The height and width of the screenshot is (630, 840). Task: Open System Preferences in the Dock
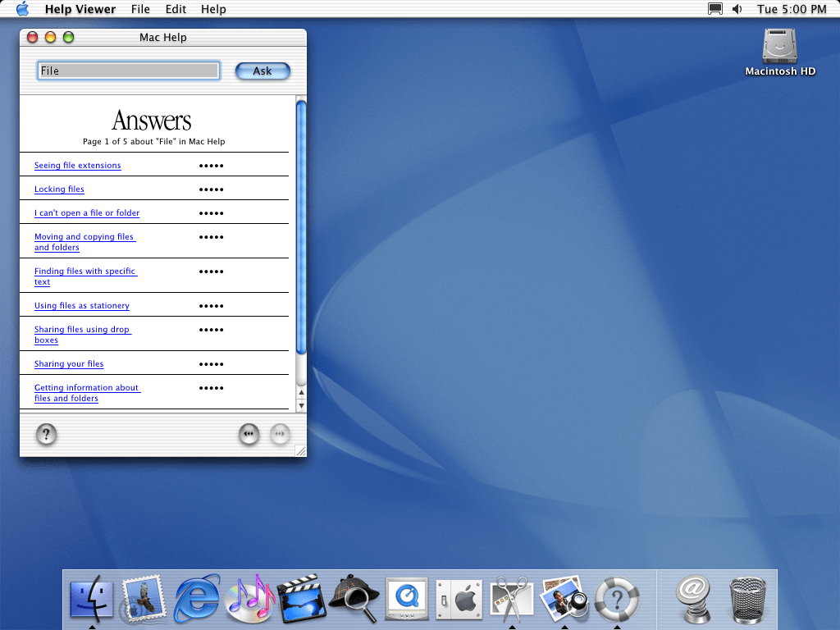459,600
